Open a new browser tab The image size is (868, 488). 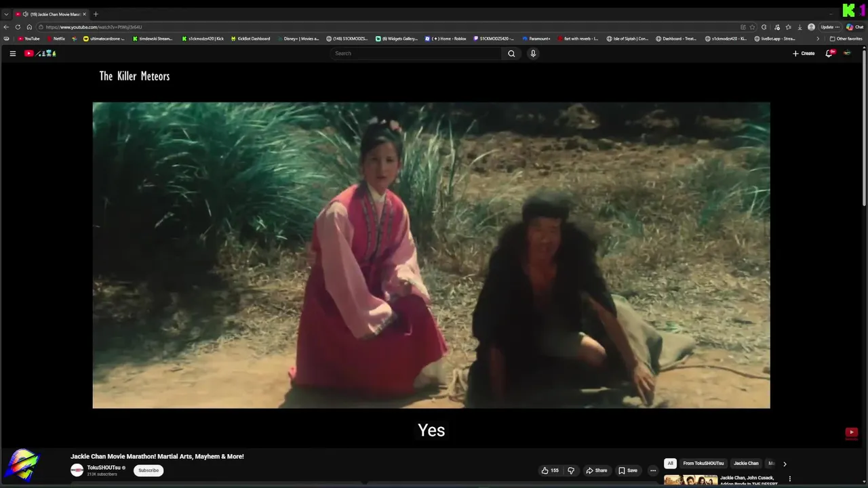pos(96,14)
